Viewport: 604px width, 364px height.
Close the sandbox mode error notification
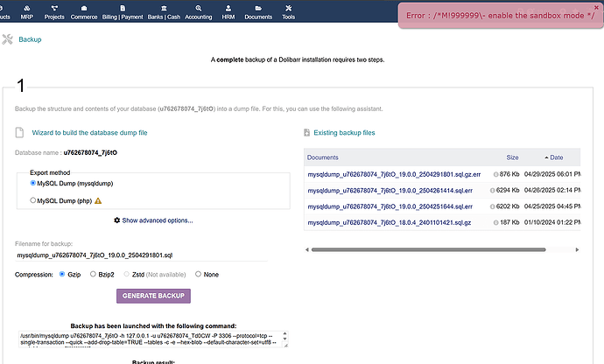point(596,8)
